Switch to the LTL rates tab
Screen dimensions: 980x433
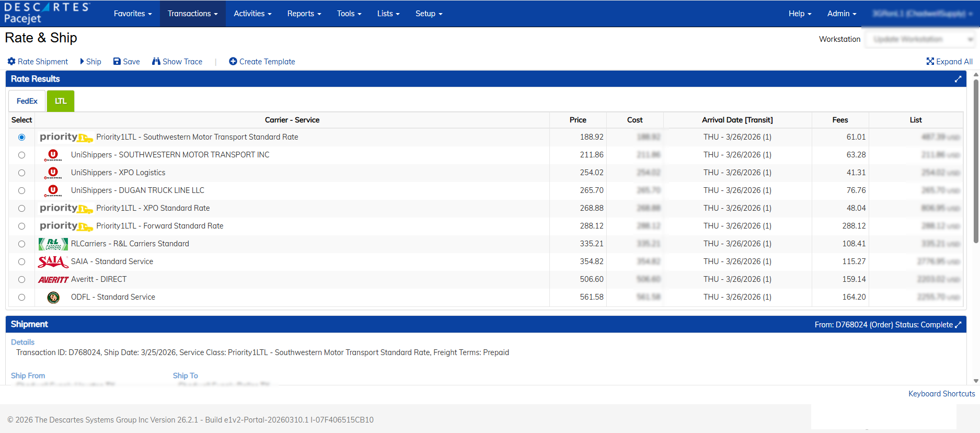[x=61, y=101]
